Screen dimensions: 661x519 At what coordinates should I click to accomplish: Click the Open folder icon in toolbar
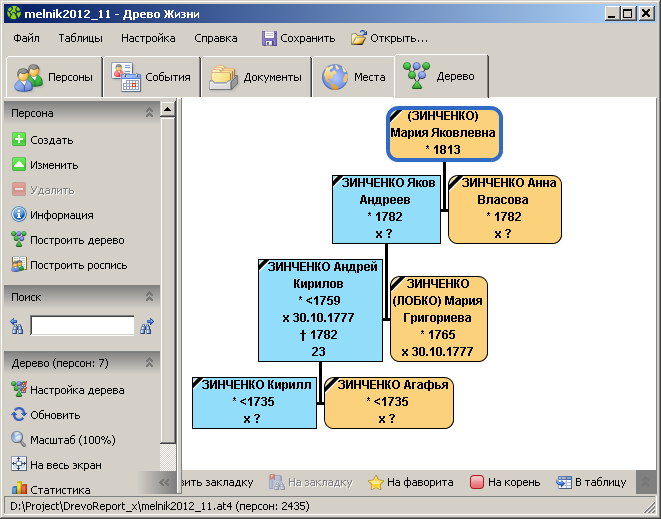[x=359, y=38]
